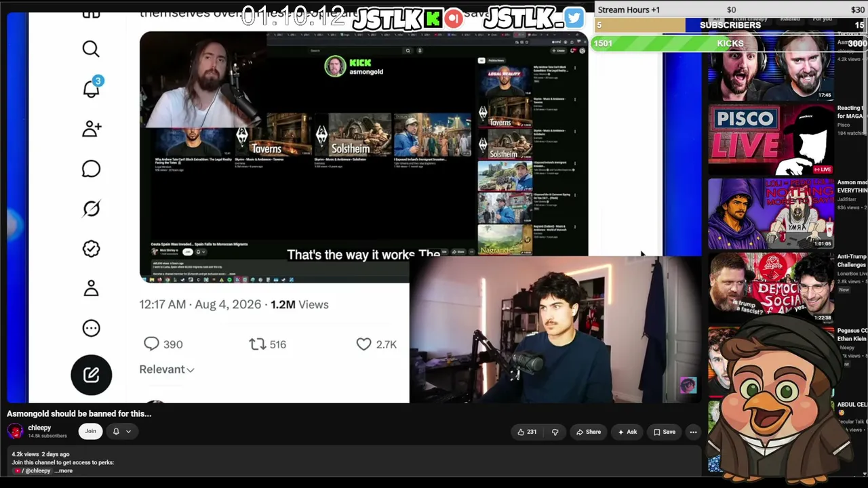Open the notification bell dropdown beside Join
The height and width of the screenshot is (488, 868).
click(x=122, y=431)
